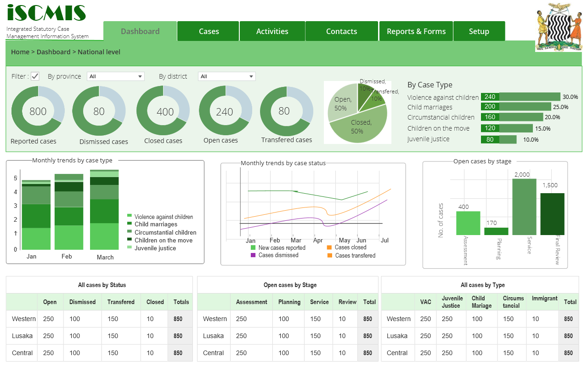Click the Violence against children 240 bar
Viewport: 588px width, 368px height.
[520, 97]
